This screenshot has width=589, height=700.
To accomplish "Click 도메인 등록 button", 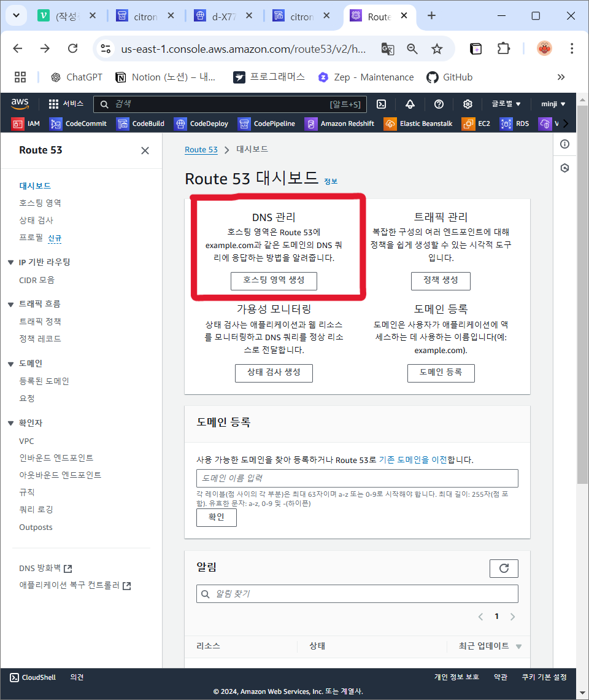I will (441, 373).
